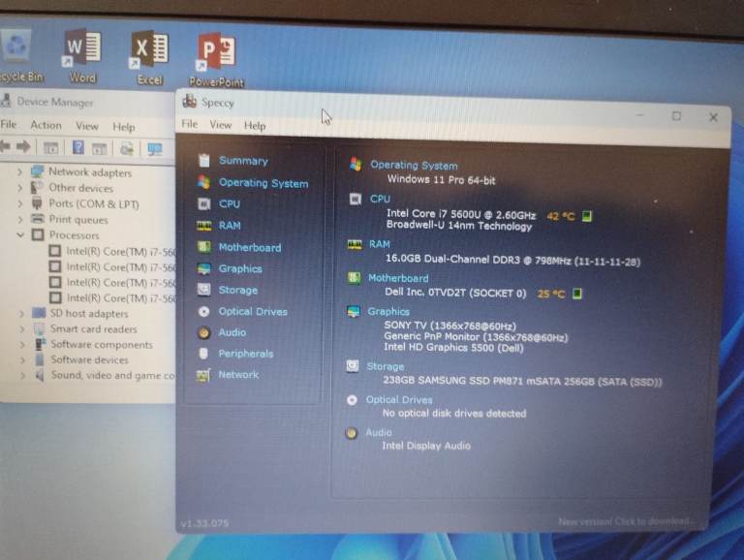Click Graphics heading link in summary

pos(388,311)
